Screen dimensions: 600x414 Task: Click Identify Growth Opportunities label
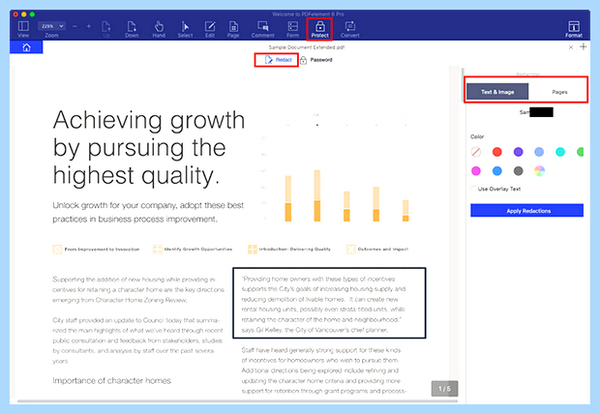(198, 249)
